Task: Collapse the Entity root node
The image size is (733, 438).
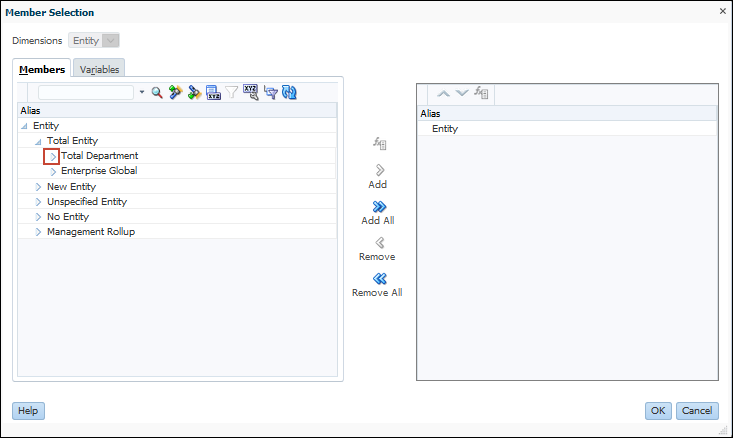Action: [24, 126]
